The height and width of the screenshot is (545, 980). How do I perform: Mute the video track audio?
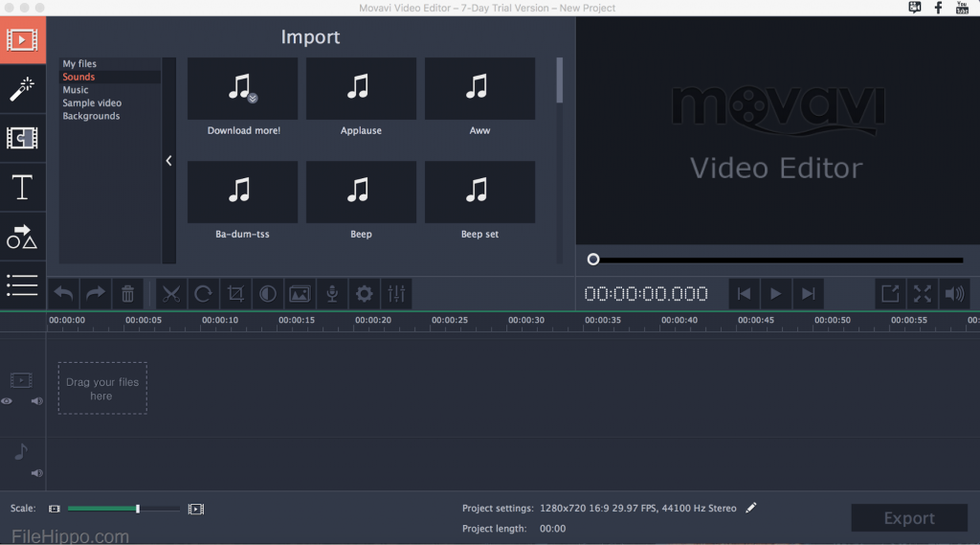(x=37, y=401)
